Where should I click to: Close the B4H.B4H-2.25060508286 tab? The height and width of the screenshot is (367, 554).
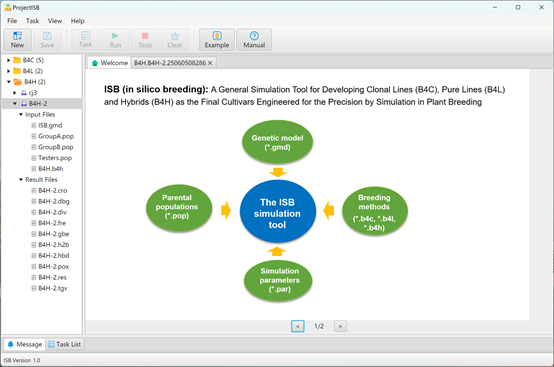(210, 63)
